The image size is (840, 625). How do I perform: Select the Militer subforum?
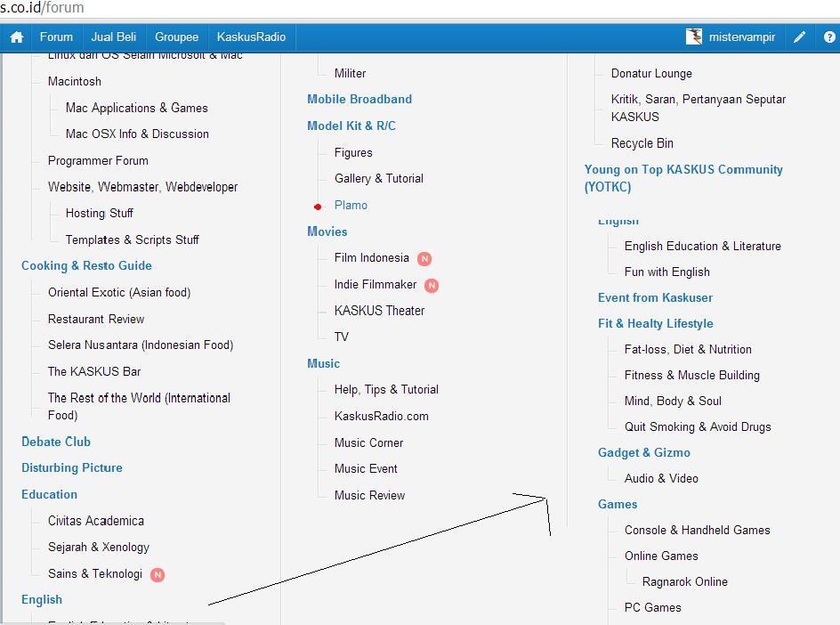click(x=350, y=73)
